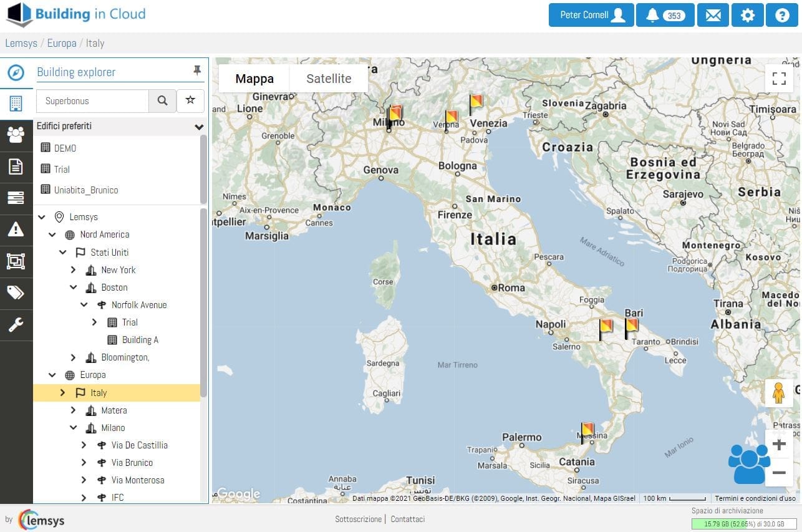This screenshot has height=532, width=802.
Task: Click the blue people group icon on map
Action: tap(748, 463)
